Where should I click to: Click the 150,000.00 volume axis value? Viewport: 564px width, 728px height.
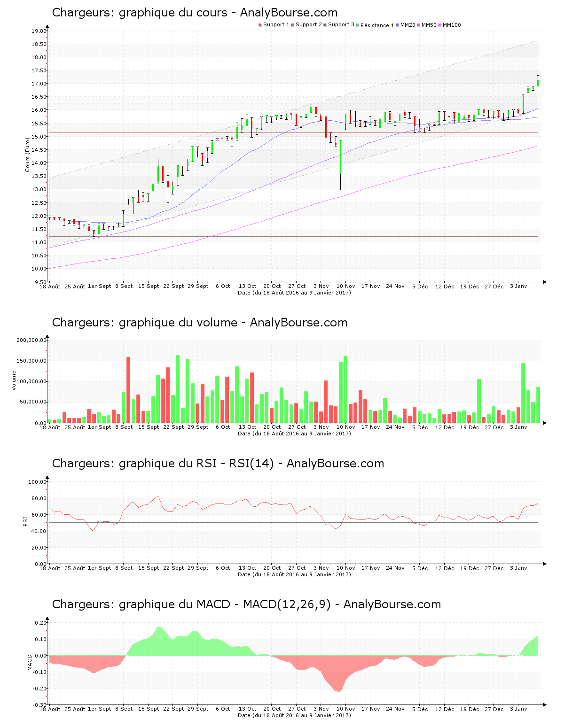point(31,361)
